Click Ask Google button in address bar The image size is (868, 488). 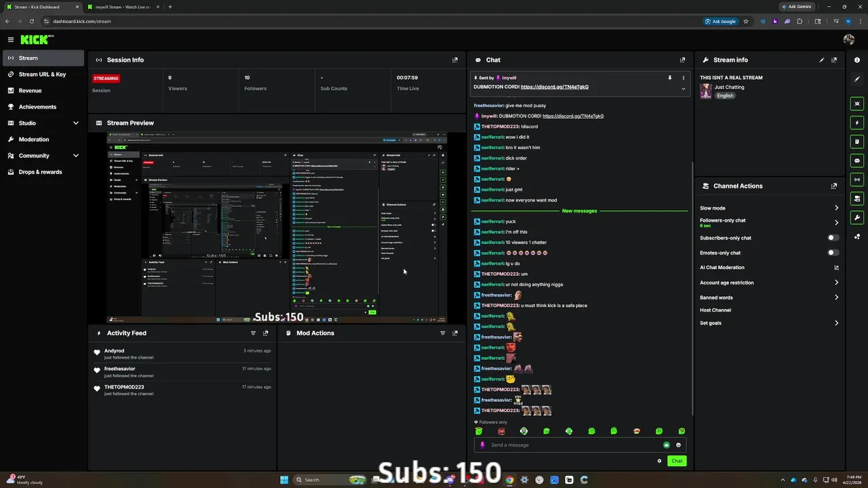tap(720, 21)
